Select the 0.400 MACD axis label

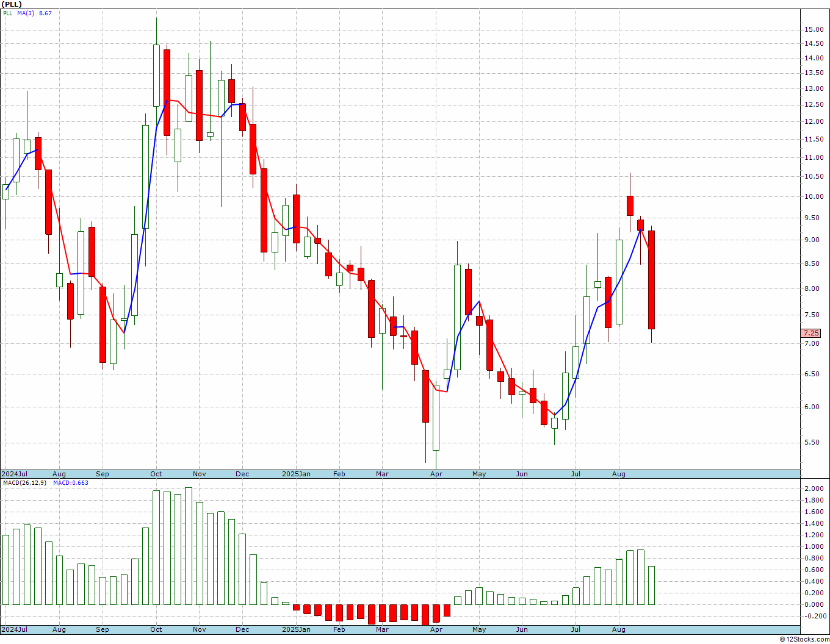(814, 581)
